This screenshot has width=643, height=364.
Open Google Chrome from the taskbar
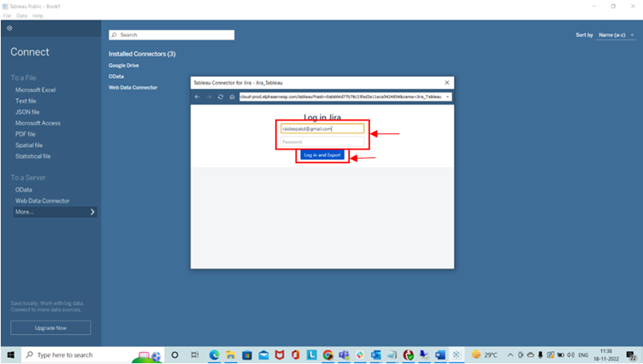(327, 355)
